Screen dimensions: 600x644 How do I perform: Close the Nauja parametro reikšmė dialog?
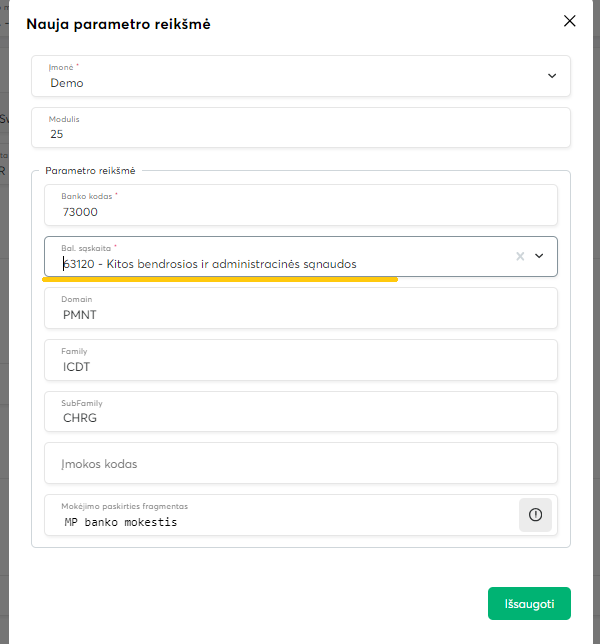[570, 21]
